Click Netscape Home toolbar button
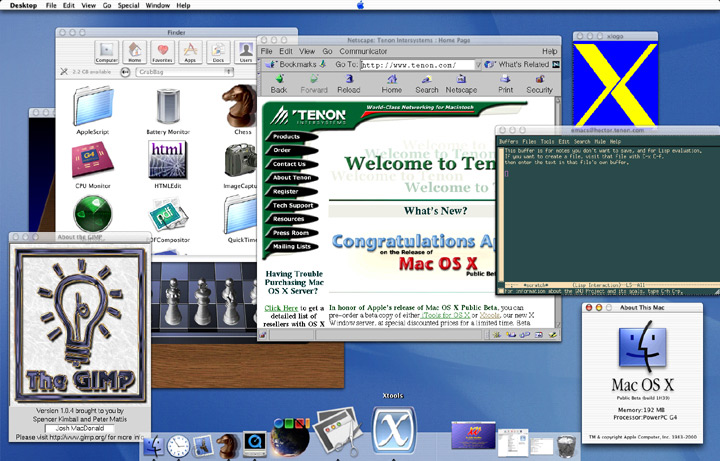The image size is (720, 461). tap(392, 84)
